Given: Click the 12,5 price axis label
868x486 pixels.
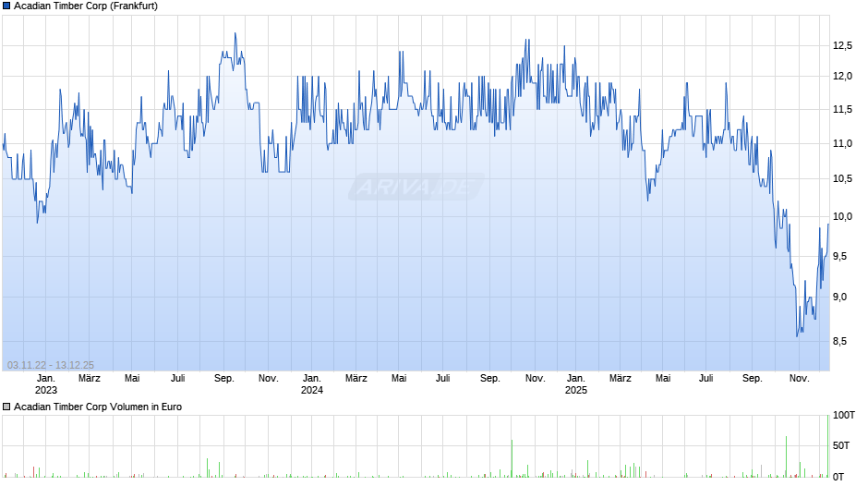Looking at the screenshot, I should pos(842,46).
